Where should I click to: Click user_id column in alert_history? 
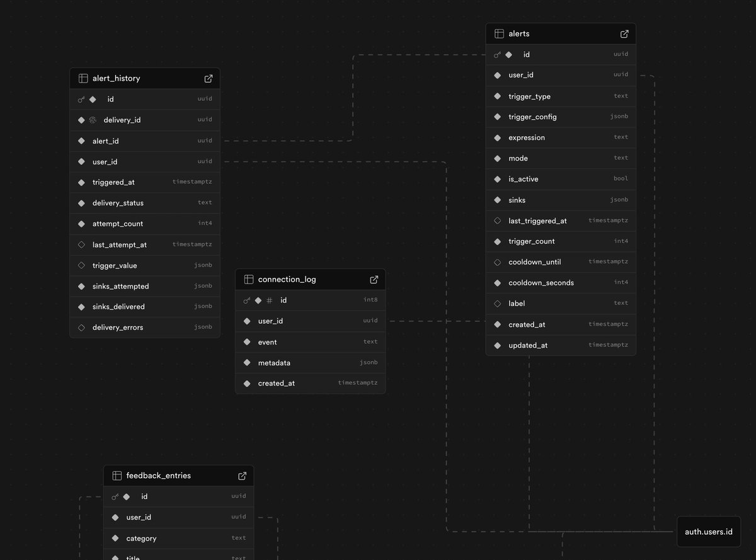click(105, 162)
